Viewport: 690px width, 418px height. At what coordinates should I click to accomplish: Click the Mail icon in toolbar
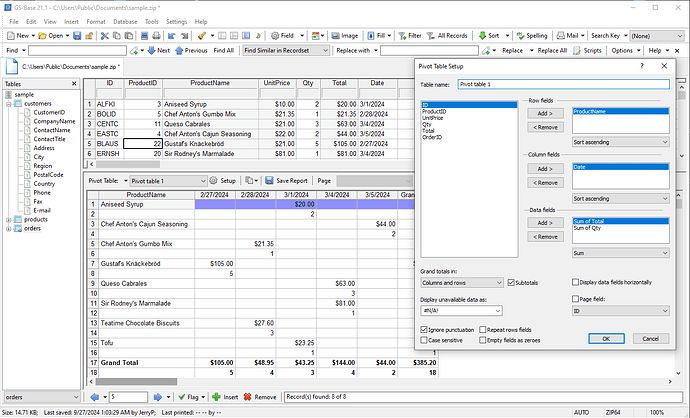pos(561,36)
